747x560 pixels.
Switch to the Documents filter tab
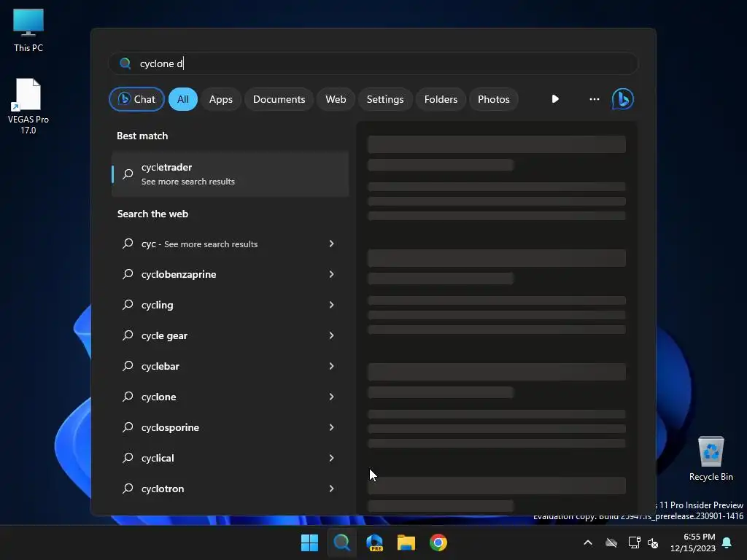click(x=279, y=99)
